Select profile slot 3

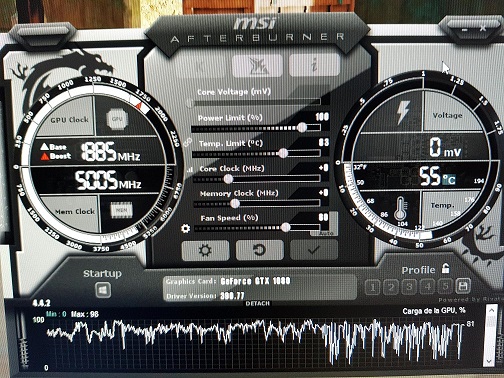point(409,287)
